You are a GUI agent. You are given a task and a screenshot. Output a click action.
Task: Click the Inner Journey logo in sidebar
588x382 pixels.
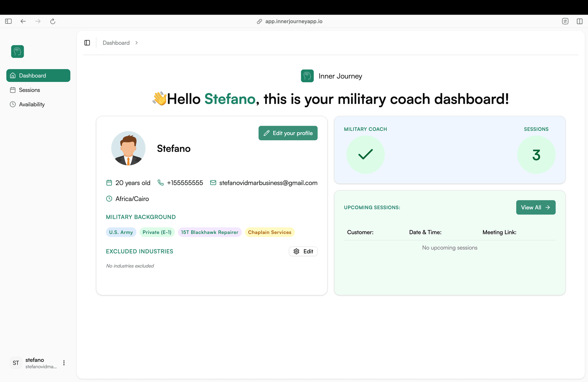18,52
